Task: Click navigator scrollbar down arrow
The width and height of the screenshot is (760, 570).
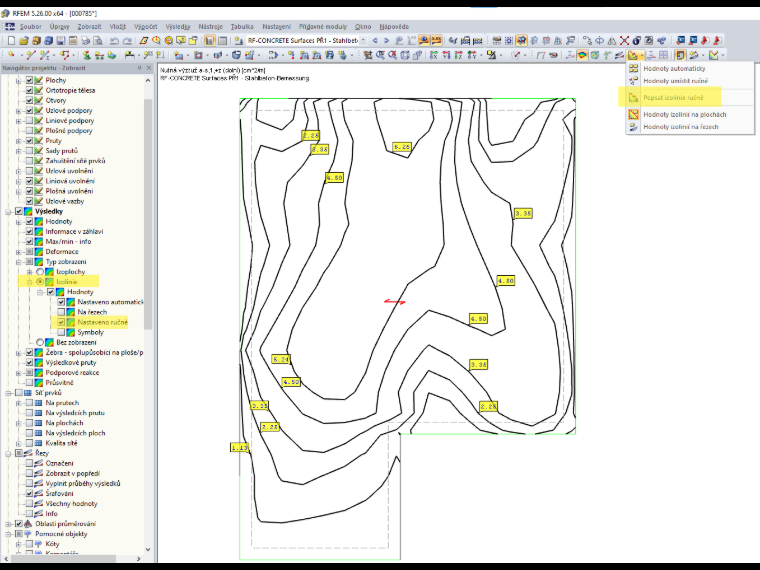Action: coord(148,550)
